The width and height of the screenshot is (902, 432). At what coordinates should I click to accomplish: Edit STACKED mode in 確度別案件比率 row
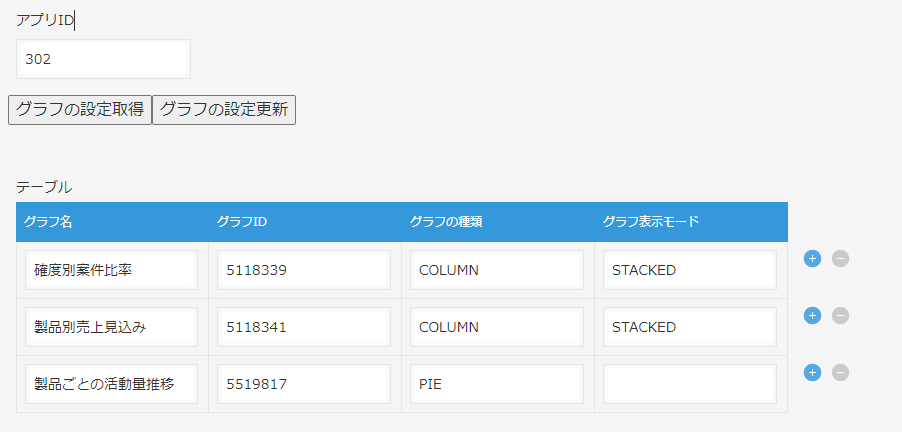690,270
